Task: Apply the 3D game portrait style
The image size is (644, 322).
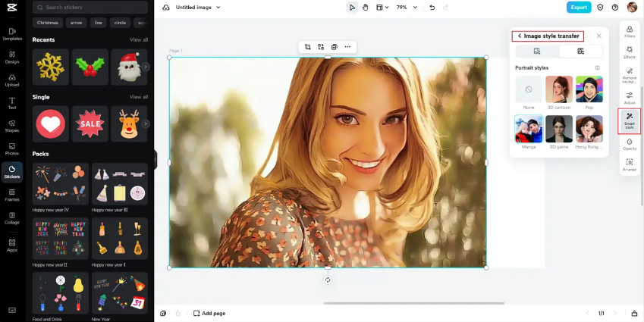Action: [559, 129]
